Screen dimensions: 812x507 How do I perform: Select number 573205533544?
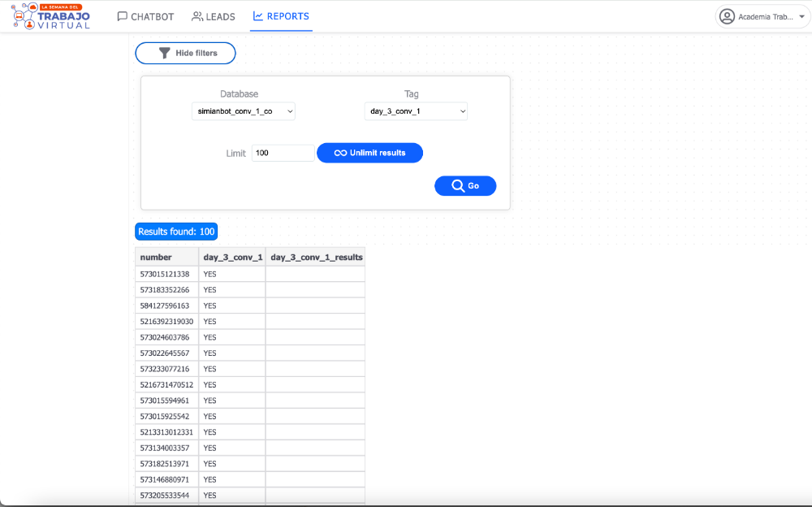click(165, 495)
